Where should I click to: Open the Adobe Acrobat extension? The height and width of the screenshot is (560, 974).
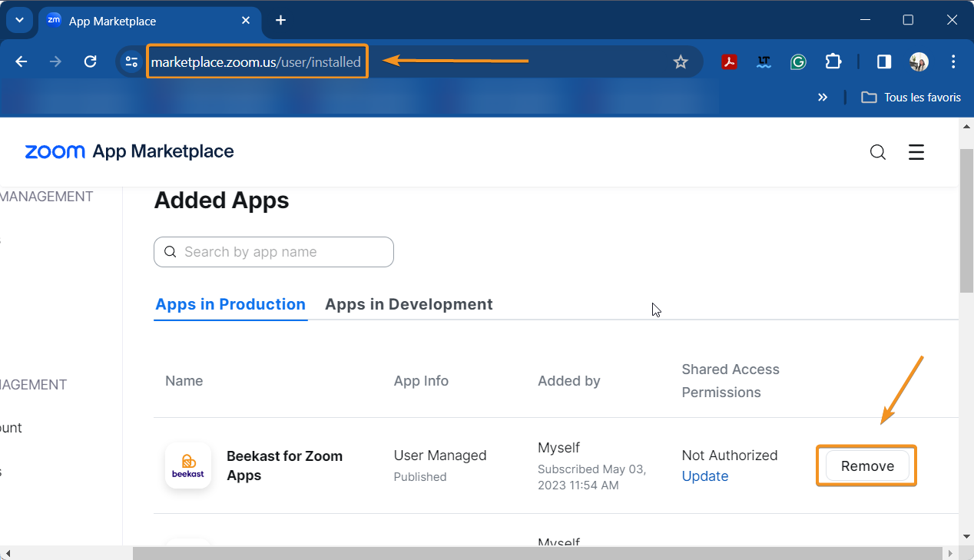(730, 62)
